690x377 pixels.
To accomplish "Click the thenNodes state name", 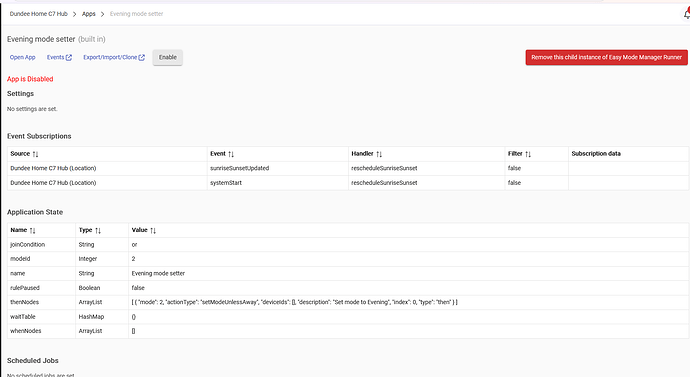I will (25, 302).
